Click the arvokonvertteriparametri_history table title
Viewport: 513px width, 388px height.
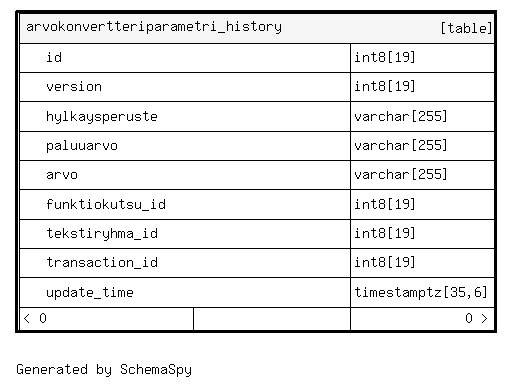tap(154, 27)
